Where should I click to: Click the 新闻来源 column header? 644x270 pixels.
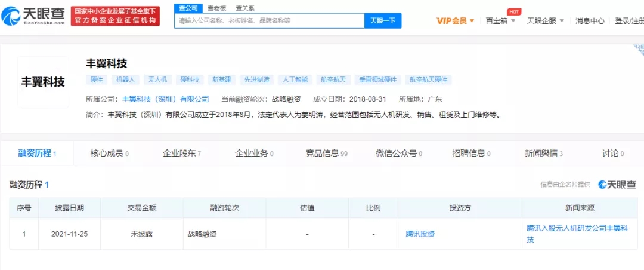[580, 208]
